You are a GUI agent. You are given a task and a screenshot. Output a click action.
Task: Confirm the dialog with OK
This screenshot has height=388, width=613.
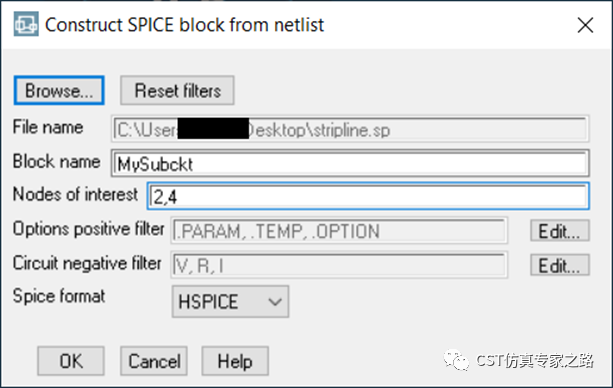click(x=71, y=361)
